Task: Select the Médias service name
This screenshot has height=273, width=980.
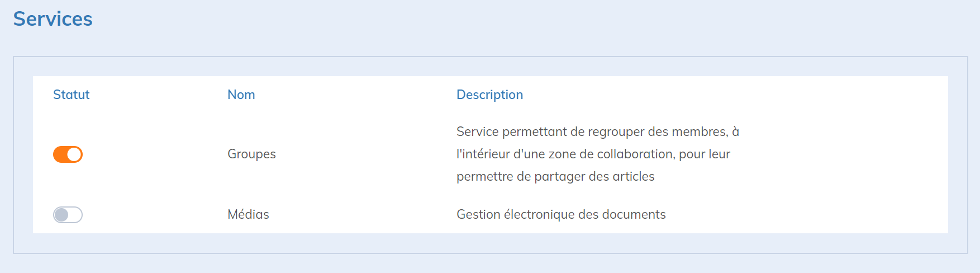Action: click(x=248, y=214)
